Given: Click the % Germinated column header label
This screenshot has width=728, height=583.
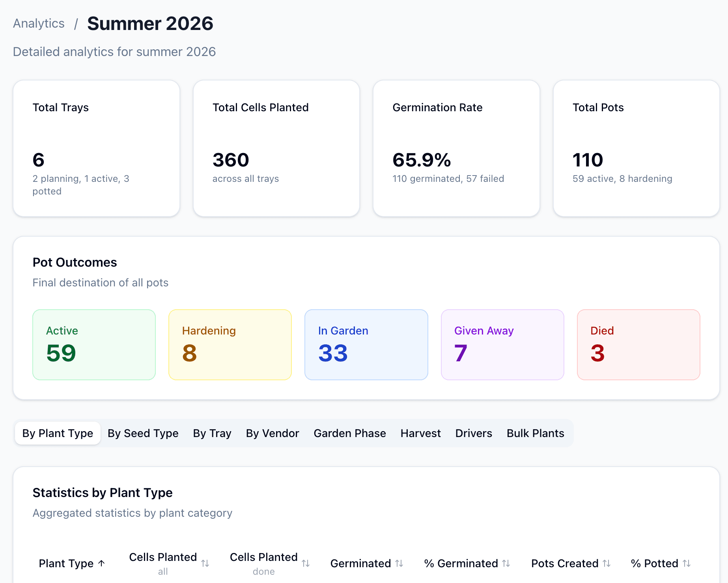Looking at the screenshot, I should coord(461,563).
